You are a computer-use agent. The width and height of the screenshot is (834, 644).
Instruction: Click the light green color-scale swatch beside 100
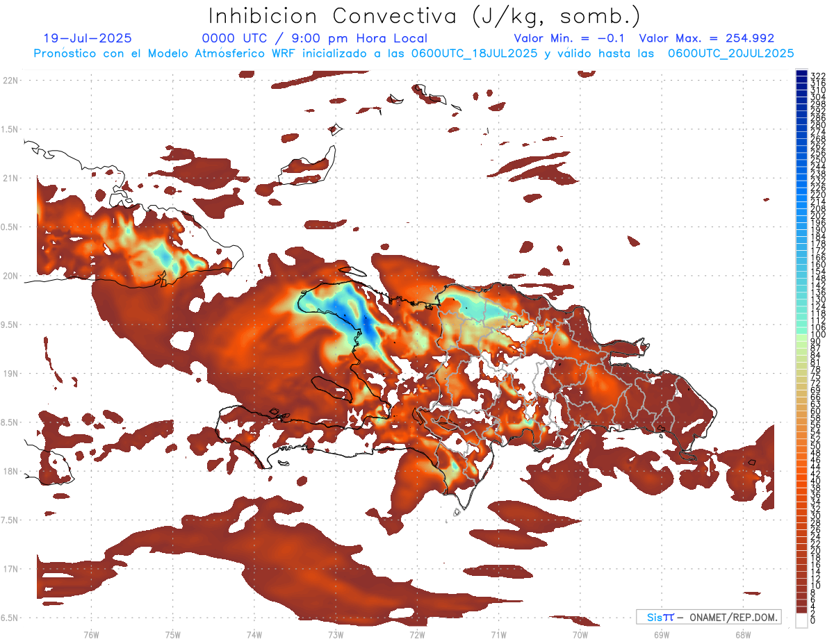coord(802,336)
